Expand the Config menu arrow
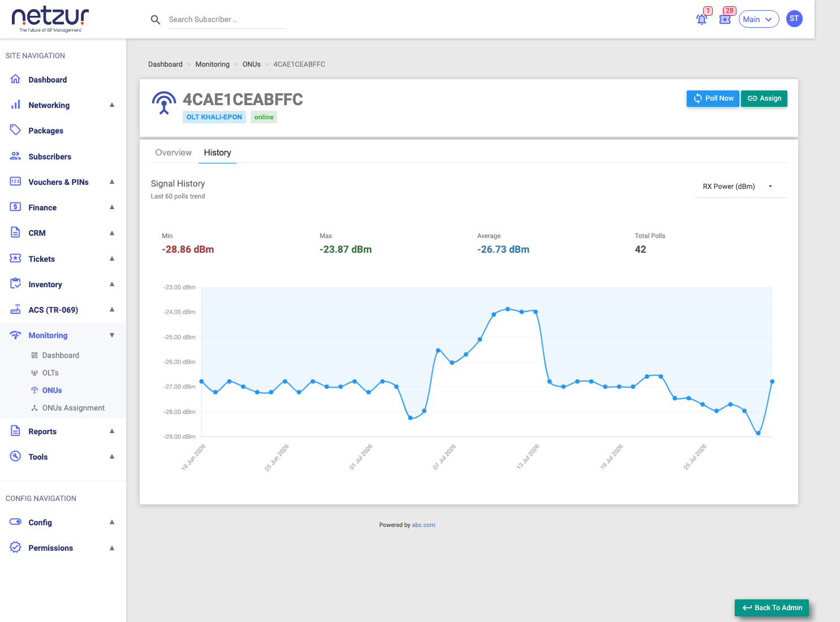 click(112, 522)
